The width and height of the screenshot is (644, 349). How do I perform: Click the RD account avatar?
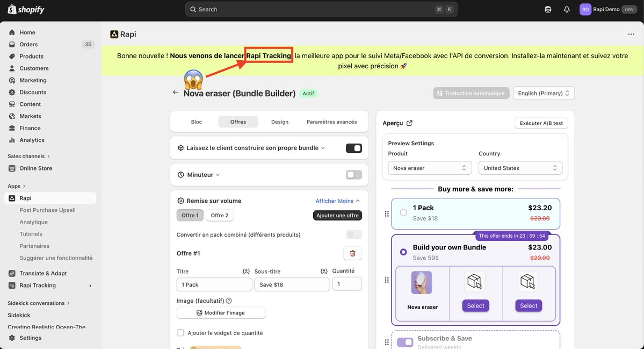tap(585, 10)
